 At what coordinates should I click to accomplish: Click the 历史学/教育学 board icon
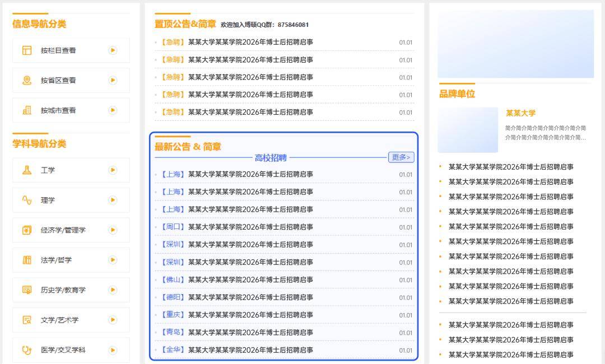(27, 290)
